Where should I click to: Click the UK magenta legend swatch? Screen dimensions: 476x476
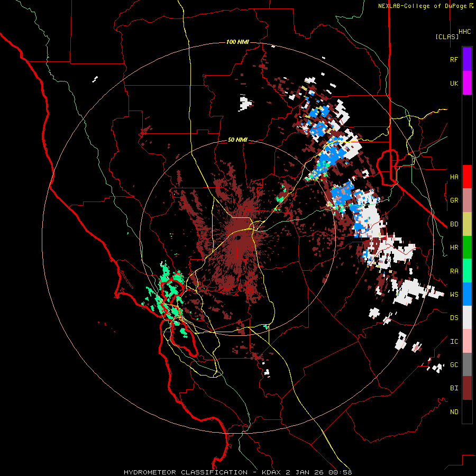tap(467, 83)
